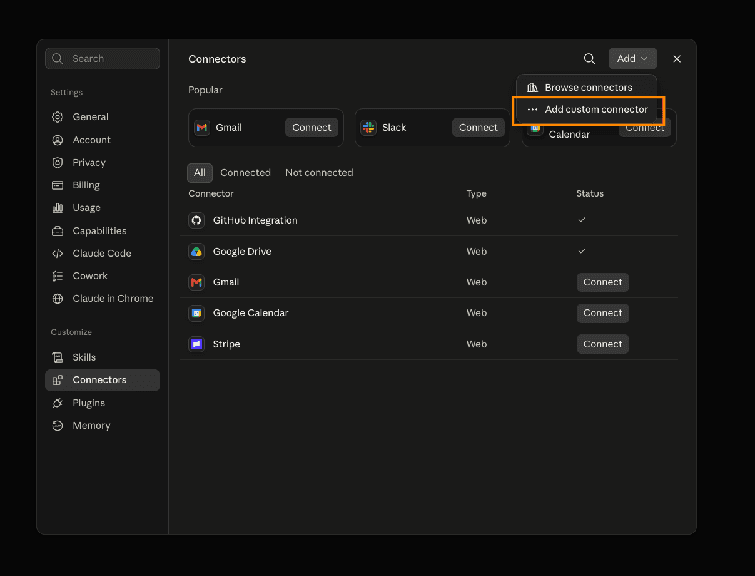Click the Gmail logo in Popular card
This screenshot has height=576, width=755.
[x=202, y=128]
